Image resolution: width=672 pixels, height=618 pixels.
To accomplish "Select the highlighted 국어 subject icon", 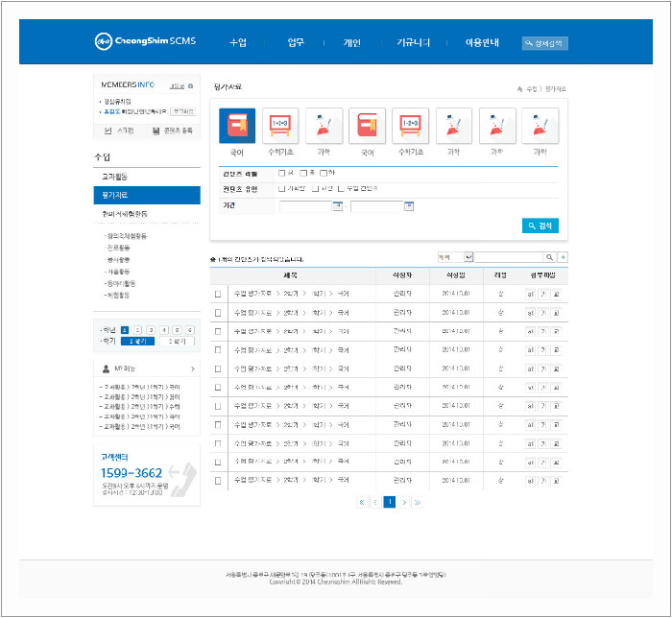I will tap(237, 127).
